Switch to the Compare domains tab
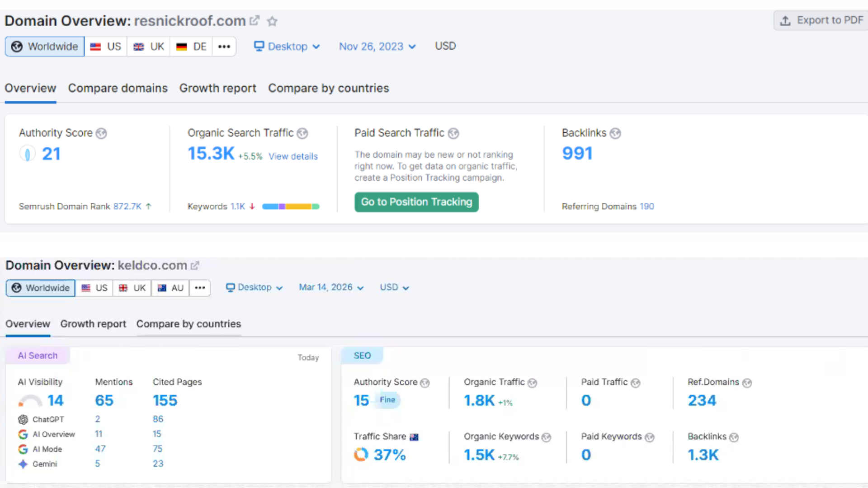This screenshot has height=488, width=868. click(118, 88)
